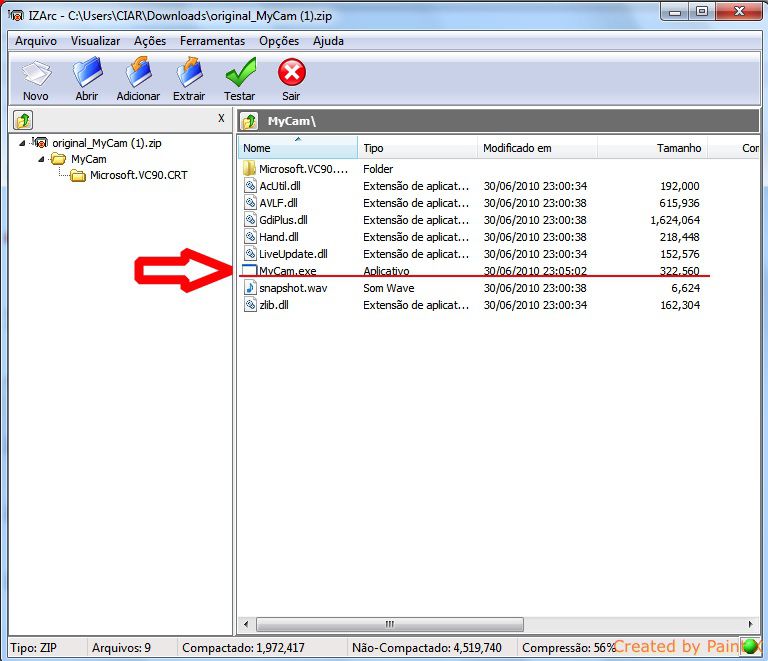Screen dimensions: 768x661
Task: Exit via the red Sair icon
Action: click(x=291, y=77)
